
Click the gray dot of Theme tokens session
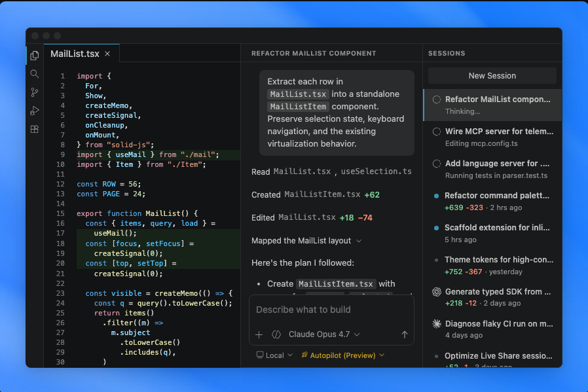436,260
